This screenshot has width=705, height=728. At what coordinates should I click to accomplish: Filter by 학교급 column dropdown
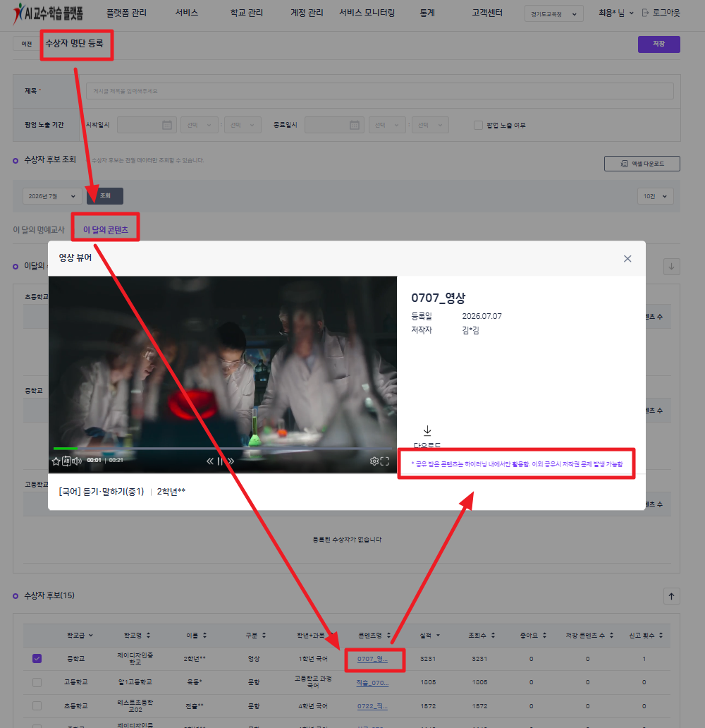[x=80, y=635]
